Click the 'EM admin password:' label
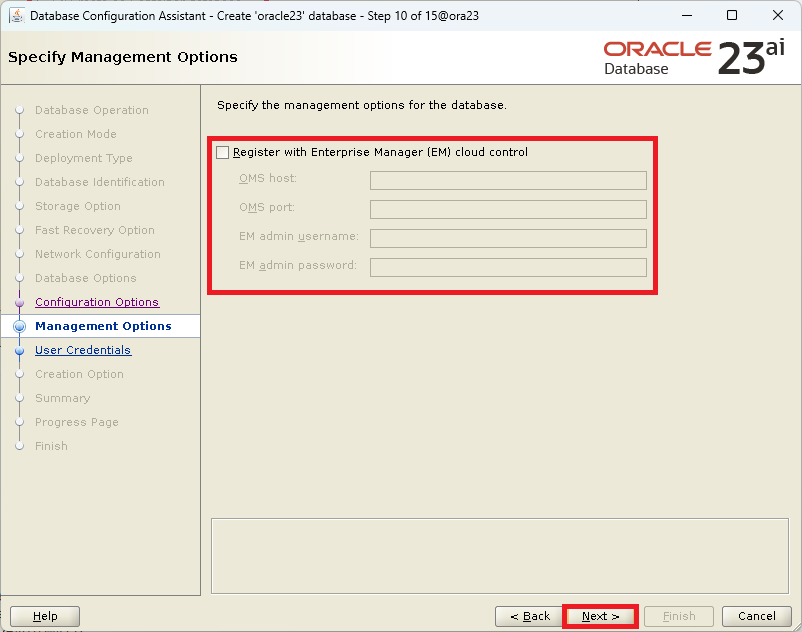The height and width of the screenshot is (632, 802). tap(298, 265)
